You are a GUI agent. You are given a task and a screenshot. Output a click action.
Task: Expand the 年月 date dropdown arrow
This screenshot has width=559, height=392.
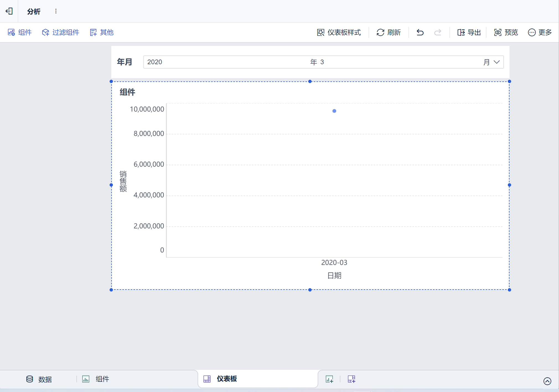pyautogui.click(x=497, y=62)
